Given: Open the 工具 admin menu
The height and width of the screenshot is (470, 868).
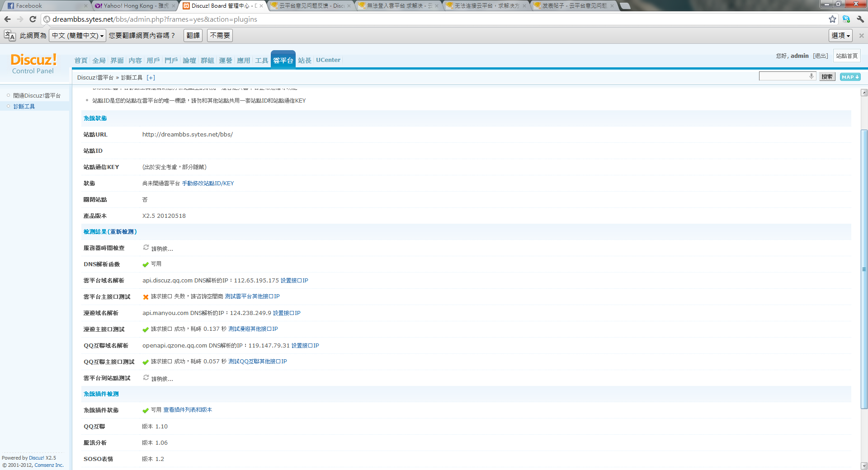Looking at the screenshot, I should click(262, 60).
